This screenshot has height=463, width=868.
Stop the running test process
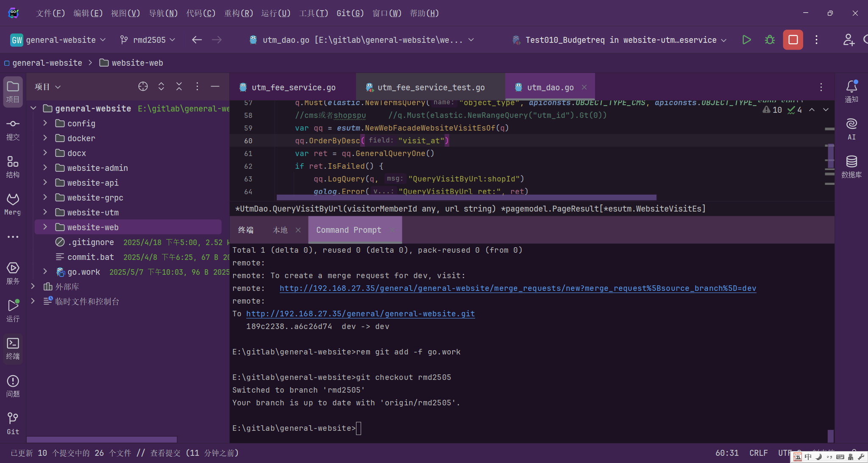[x=793, y=40]
